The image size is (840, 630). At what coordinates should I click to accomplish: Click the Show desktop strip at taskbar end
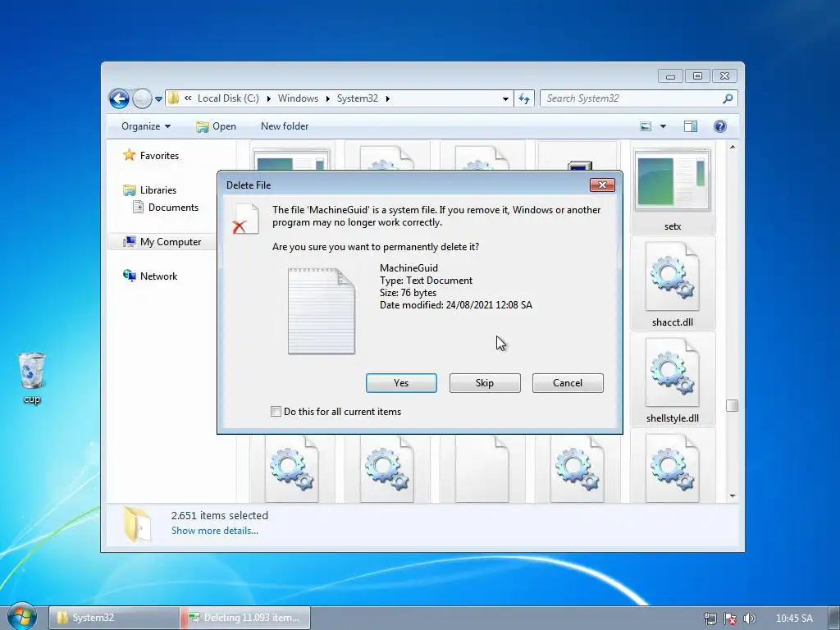tap(834, 619)
